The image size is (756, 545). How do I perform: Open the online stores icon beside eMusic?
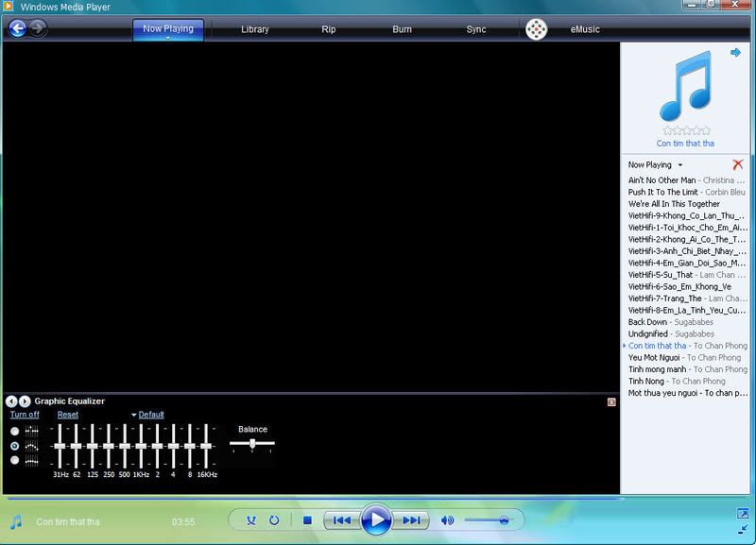point(536,29)
